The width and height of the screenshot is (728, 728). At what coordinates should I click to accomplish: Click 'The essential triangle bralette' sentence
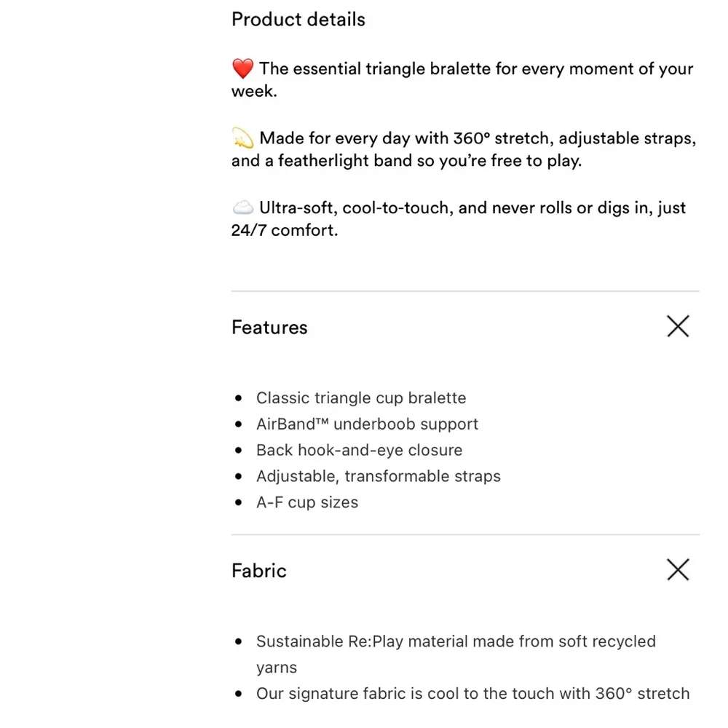476,69
